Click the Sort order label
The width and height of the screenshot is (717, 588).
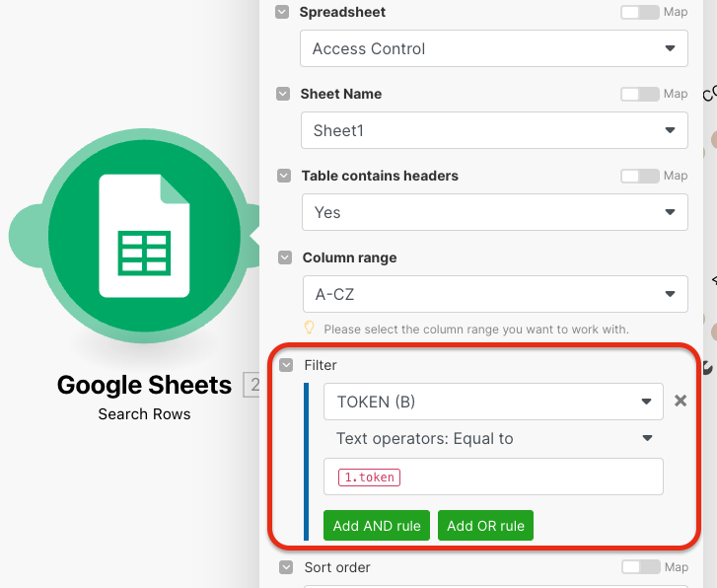337,567
